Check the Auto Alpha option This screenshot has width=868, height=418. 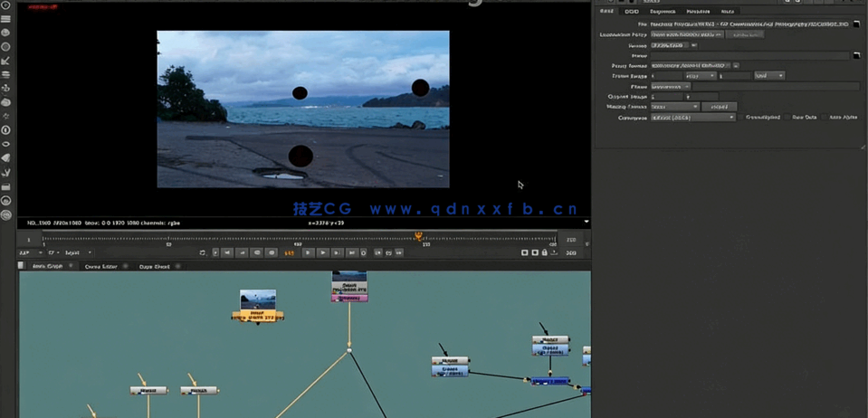[825, 118]
